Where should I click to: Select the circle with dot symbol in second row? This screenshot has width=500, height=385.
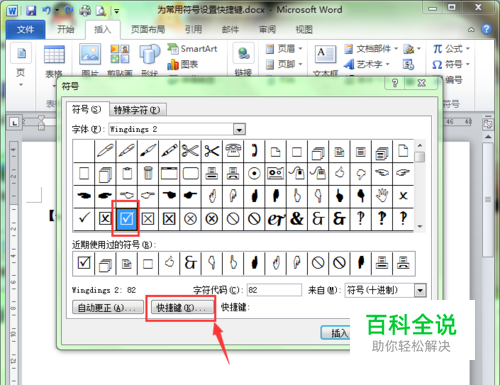(254, 173)
